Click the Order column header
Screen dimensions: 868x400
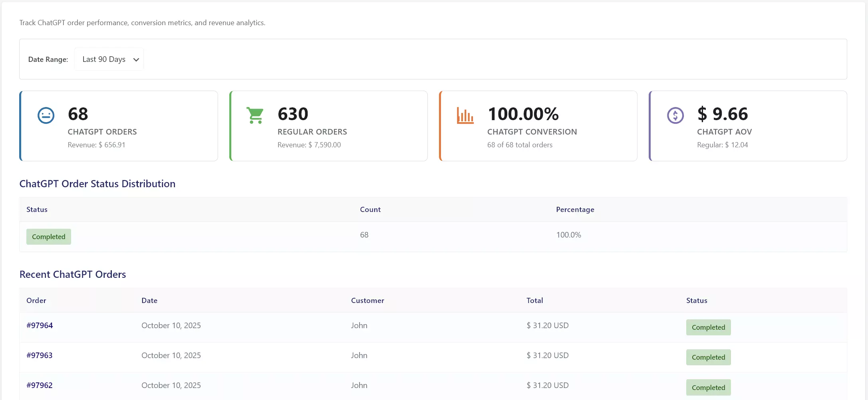pyautogui.click(x=36, y=301)
